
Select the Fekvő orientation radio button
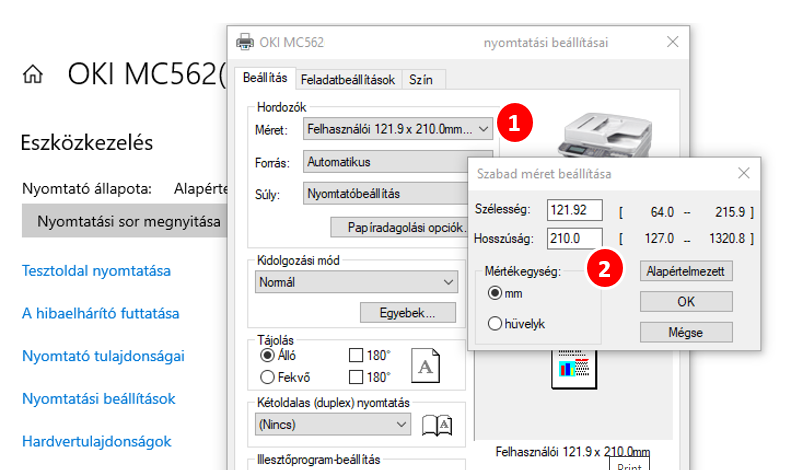[x=267, y=377]
